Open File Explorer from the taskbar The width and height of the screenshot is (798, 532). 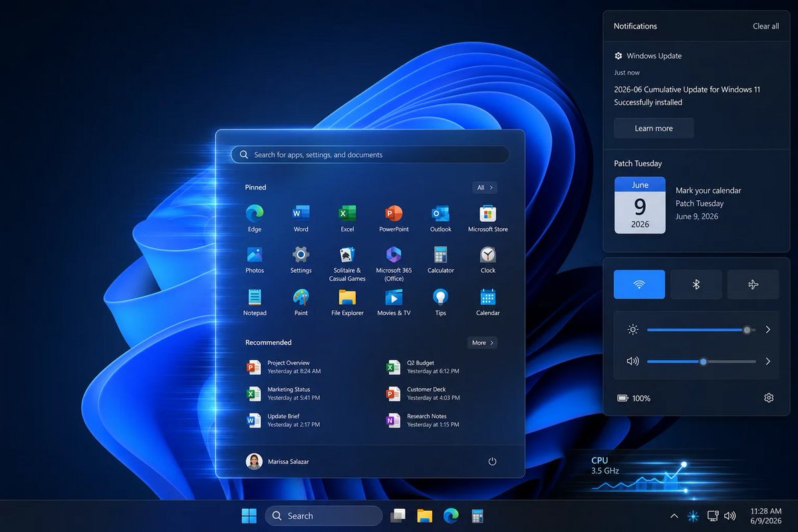(424, 515)
